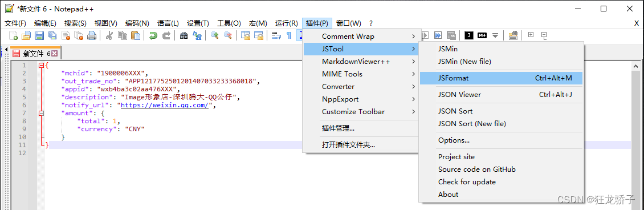Zoom out with magnifier minus icon
This screenshot has height=210, width=644.
[x=227, y=36]
